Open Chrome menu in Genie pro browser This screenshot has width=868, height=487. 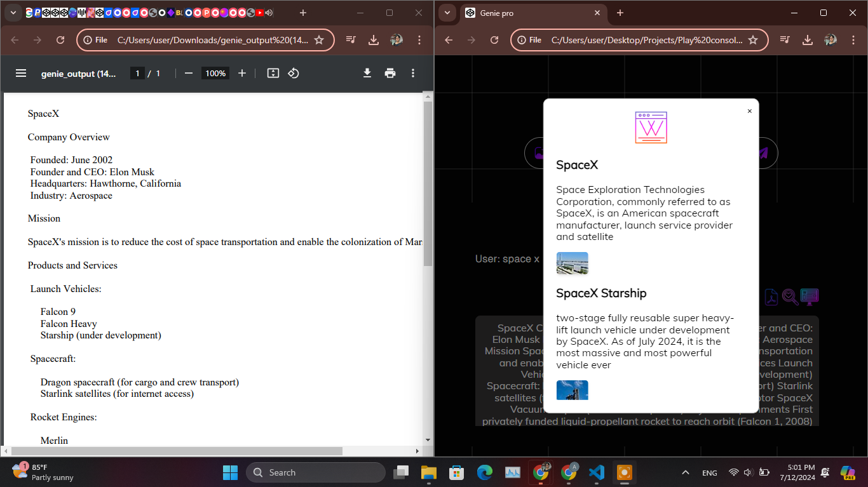tap(853, 40)
